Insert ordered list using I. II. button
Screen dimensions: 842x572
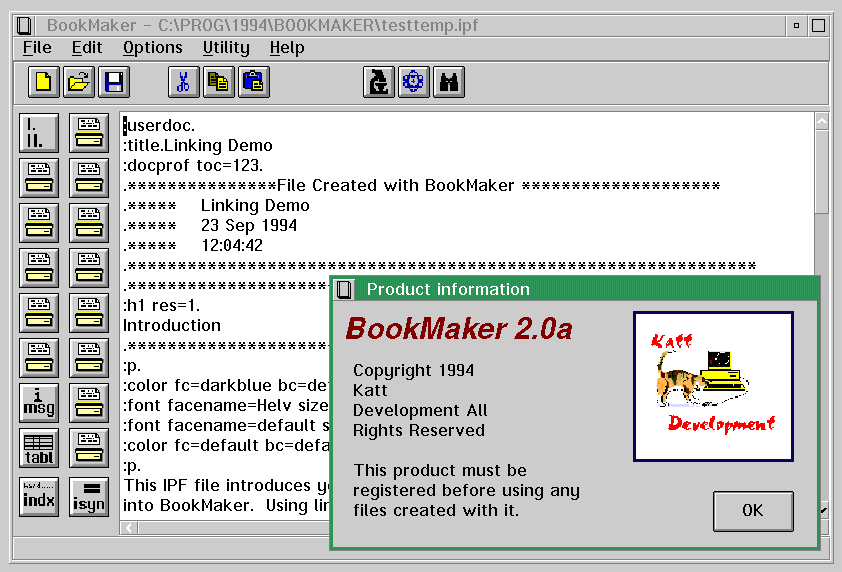coord(39,133)
